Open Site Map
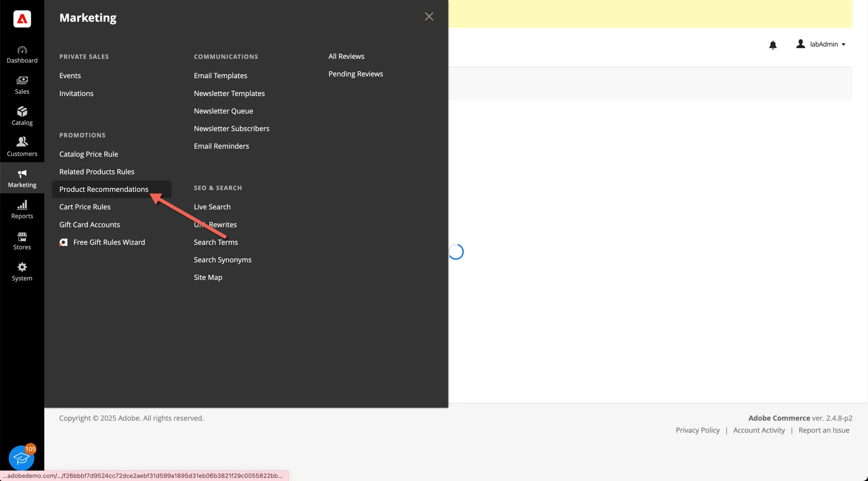 pyautogui.click(x=208, y=278)
